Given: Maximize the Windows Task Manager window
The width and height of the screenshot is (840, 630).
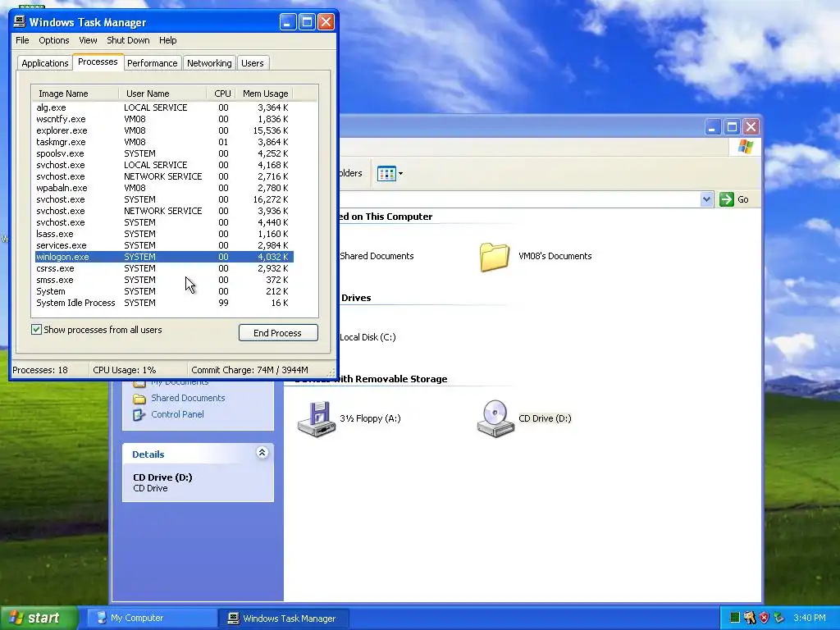Looking at the screenshot, I should pos(307,22).
